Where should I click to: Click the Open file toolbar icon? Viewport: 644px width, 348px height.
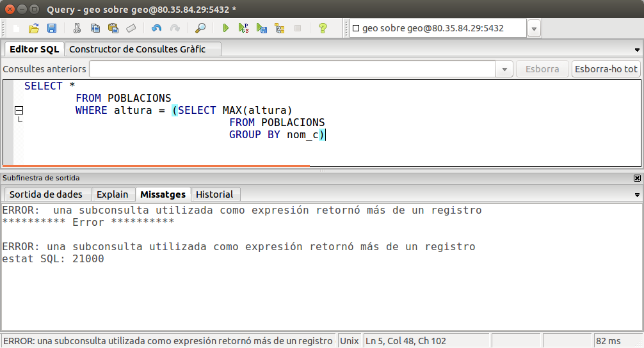point(34,28)
